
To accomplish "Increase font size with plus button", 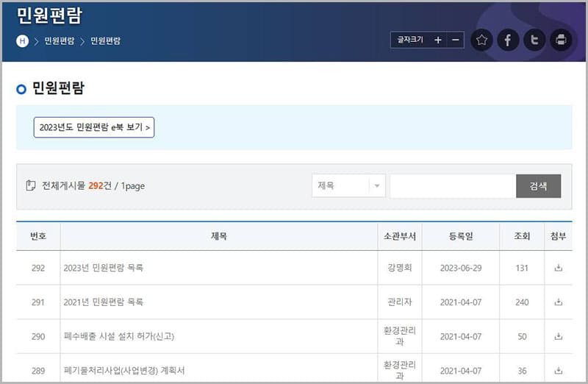I will tap(438, 40).
